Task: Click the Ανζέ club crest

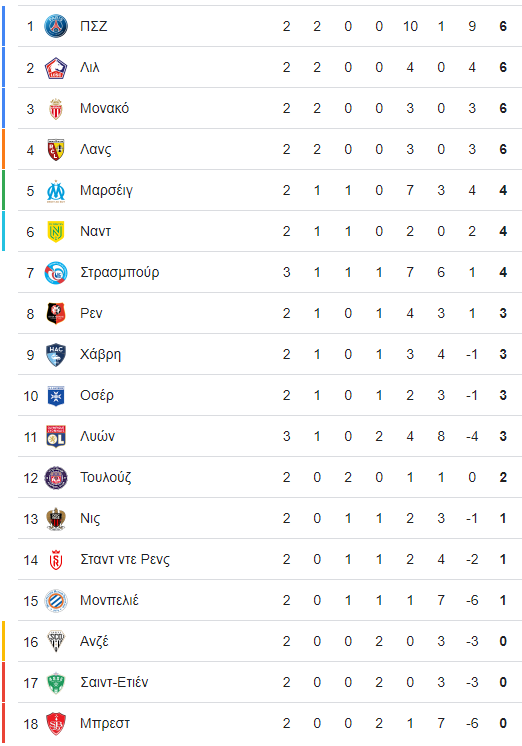Action: coord(56,641)
